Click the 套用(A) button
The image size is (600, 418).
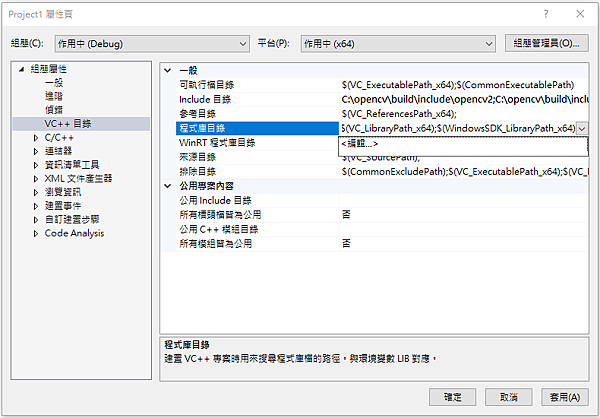coord(565,397)
